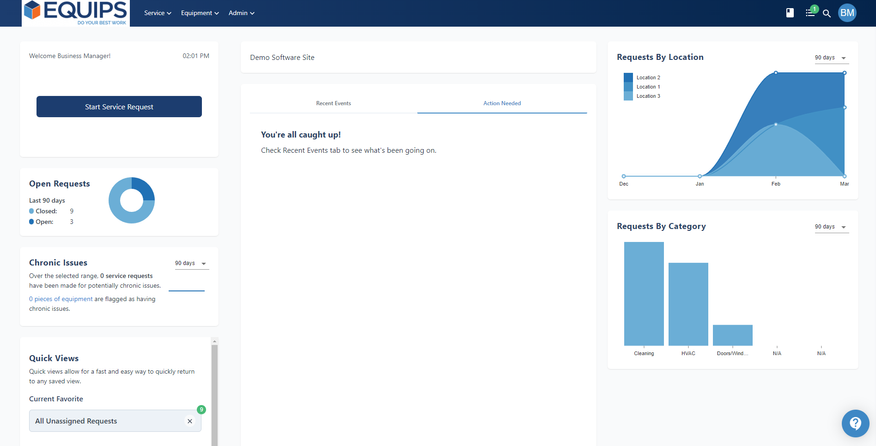
Task: Toggle Location 1 in chart legend
Action: pyautogui.click(x=647, y=87)
